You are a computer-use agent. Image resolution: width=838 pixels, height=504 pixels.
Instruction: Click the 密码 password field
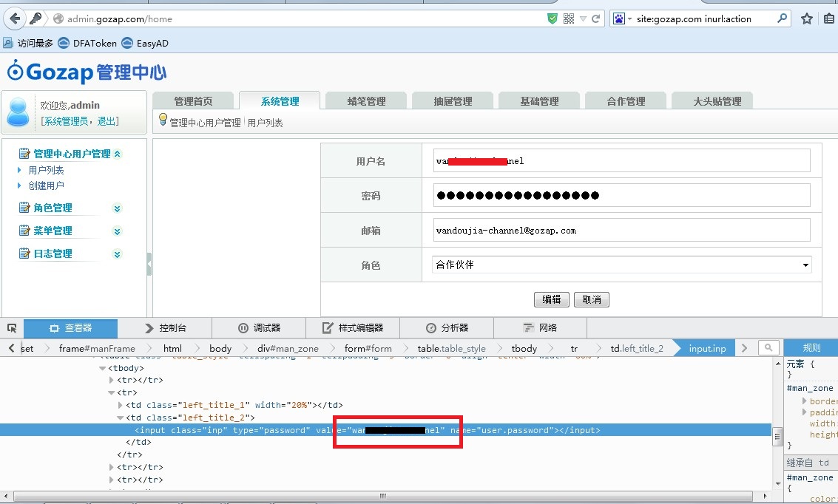621,195
